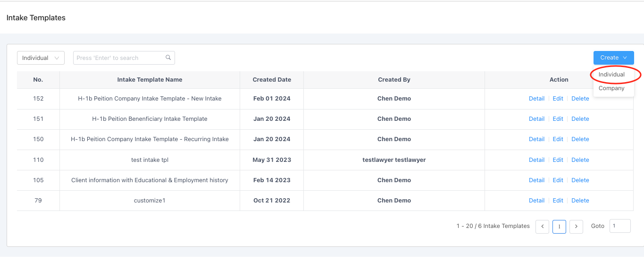This screenshot has width=644, height=261.
Task: Focus the template search field
Action: 124,58
